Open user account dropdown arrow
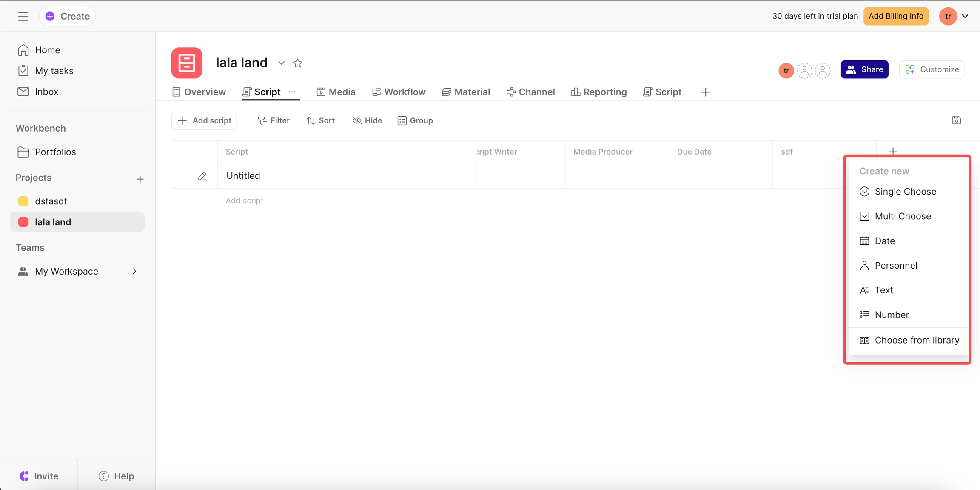Screen dimensions: 980x490 click(x=965, y=16)
